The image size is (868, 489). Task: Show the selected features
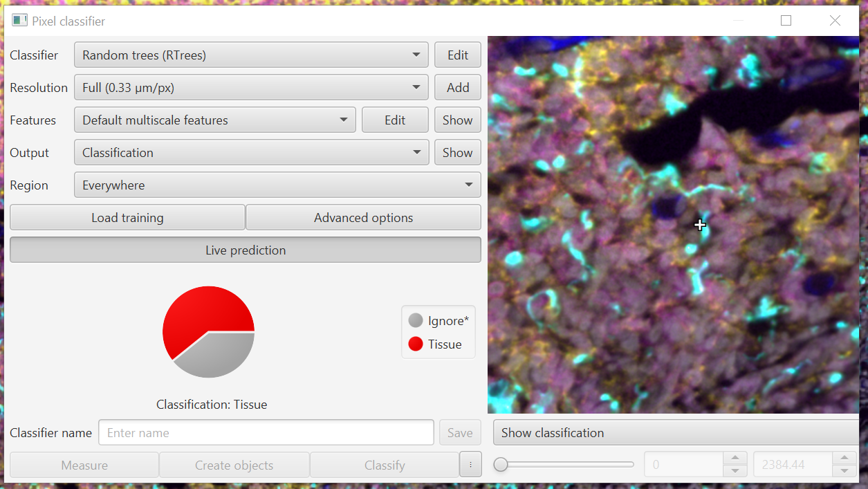(x=457, y=120)
